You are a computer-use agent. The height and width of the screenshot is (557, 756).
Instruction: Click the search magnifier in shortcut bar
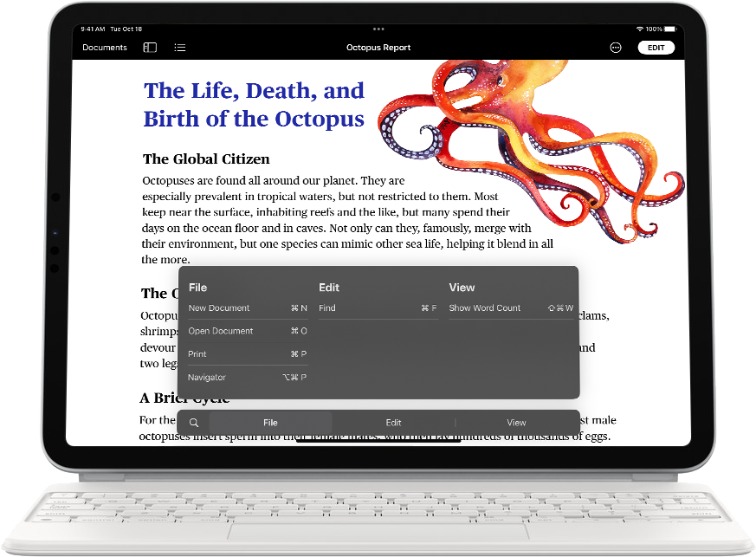(x=194, y=423)
